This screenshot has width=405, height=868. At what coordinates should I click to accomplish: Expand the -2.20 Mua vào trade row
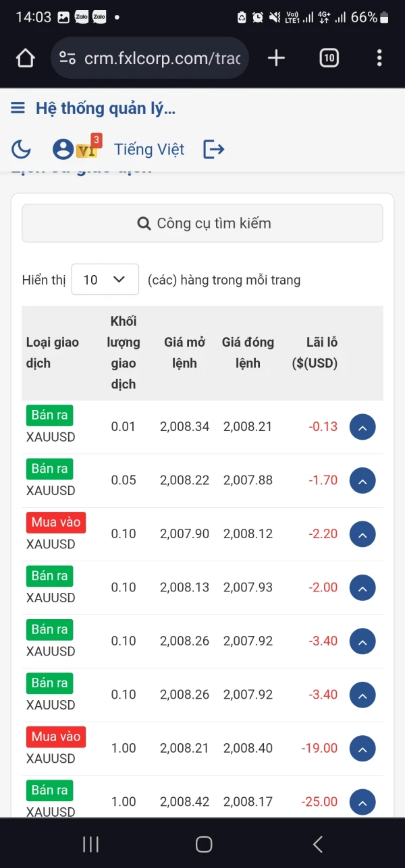(362, 534)
